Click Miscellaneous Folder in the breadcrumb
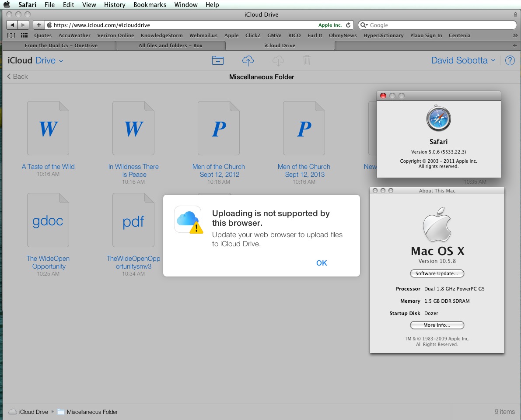 pos(88,412)
